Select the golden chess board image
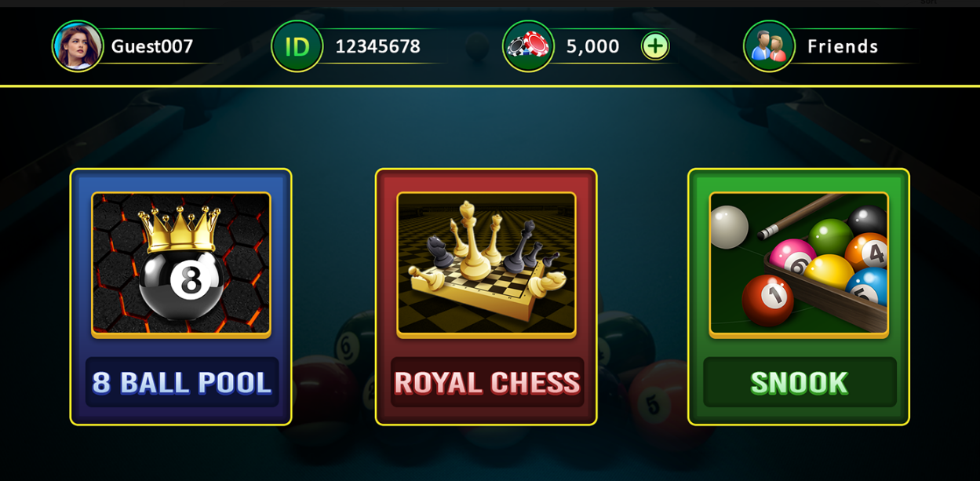The height and width of the screenshot is (481, 980). click(486, 264)
